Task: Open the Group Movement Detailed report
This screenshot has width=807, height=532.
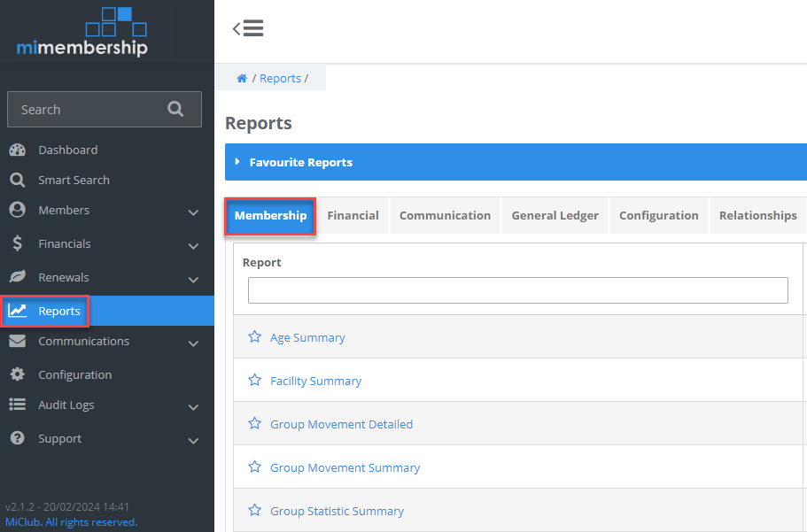Action: 342,425
